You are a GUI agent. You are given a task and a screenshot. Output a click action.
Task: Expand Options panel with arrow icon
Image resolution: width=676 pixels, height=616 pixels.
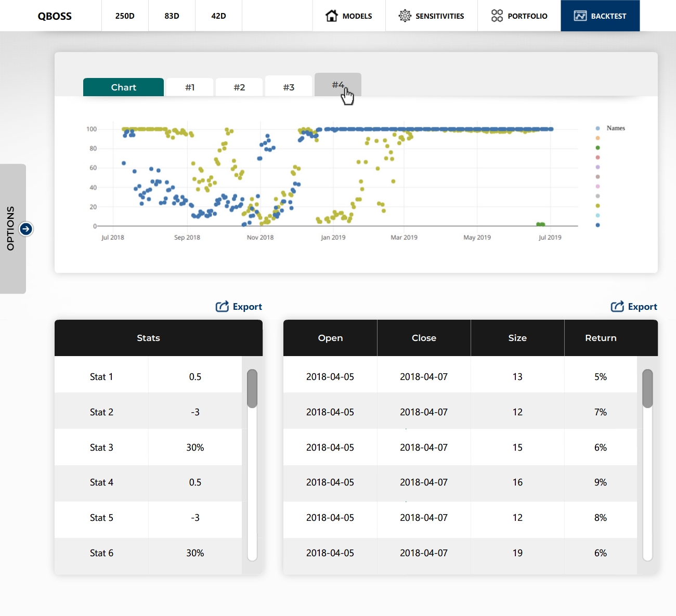tap(26, 229)
